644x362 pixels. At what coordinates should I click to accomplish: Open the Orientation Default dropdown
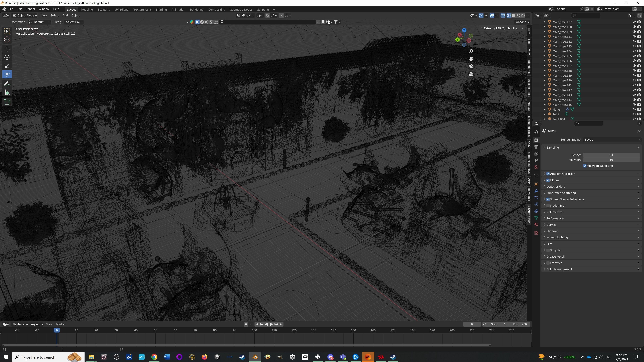pos(40,22)
